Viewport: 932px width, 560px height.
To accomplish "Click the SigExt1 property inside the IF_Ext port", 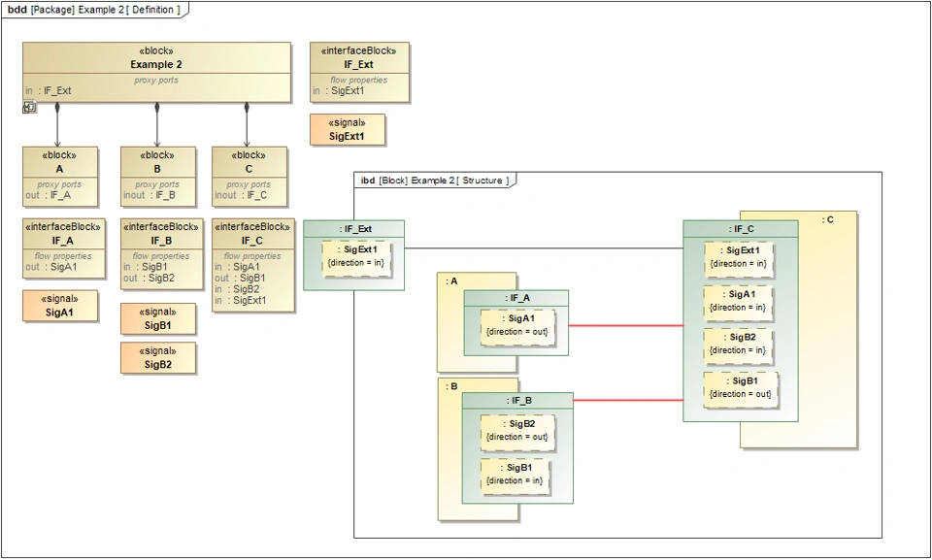I will (x=356, y=256).
